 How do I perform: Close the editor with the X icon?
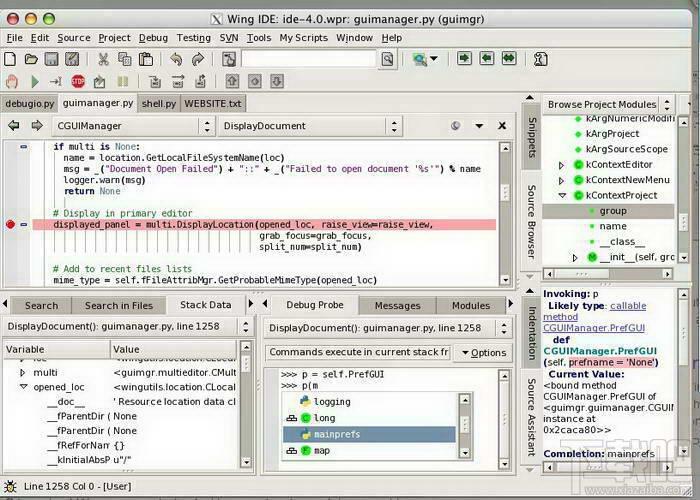point(502,126)
